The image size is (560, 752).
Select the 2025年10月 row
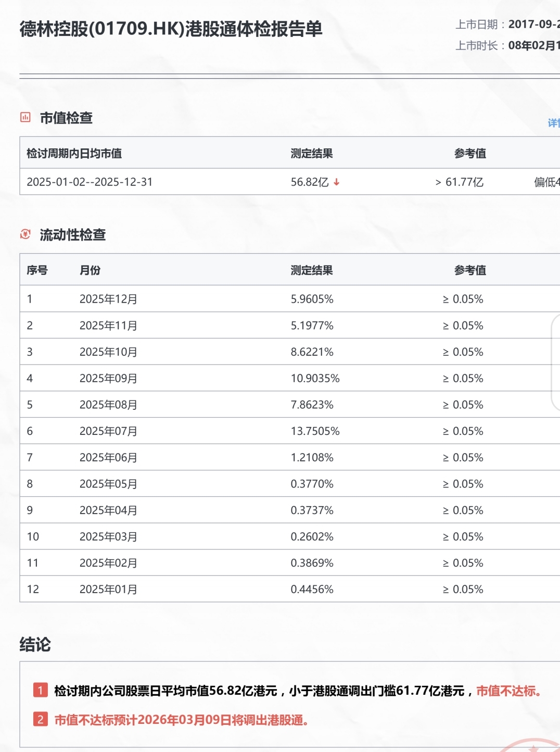[x=290, y=352]
